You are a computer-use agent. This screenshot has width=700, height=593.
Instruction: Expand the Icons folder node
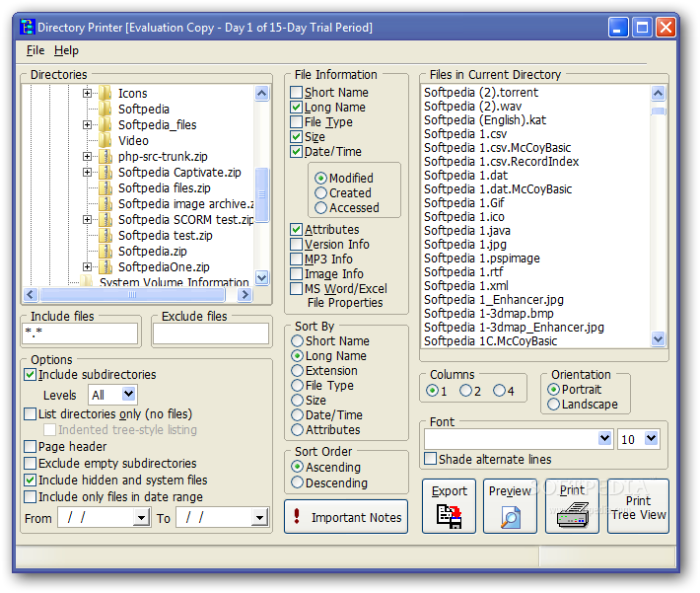point(87,94)
